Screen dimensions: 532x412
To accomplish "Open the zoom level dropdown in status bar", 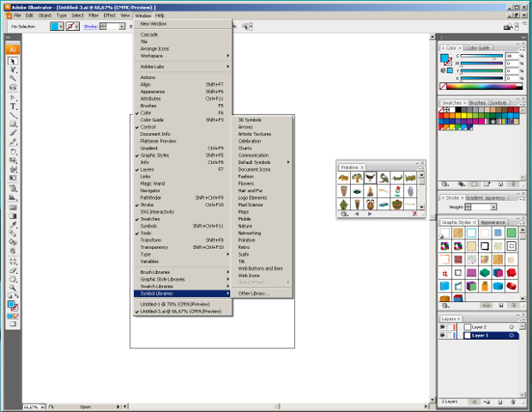I will pyautogui.click(x=43, y=407).
